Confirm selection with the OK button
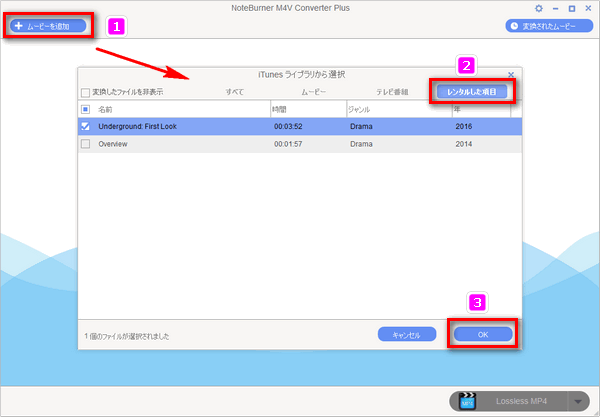The width and height of the screenshot is (600, 417). pyautogui.click(x=483, y=334)
